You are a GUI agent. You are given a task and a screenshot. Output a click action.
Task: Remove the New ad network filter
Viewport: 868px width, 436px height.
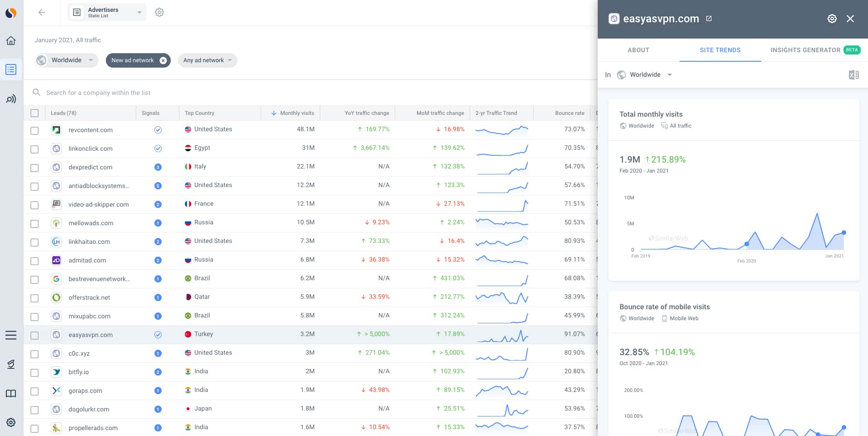pos(163,60)
